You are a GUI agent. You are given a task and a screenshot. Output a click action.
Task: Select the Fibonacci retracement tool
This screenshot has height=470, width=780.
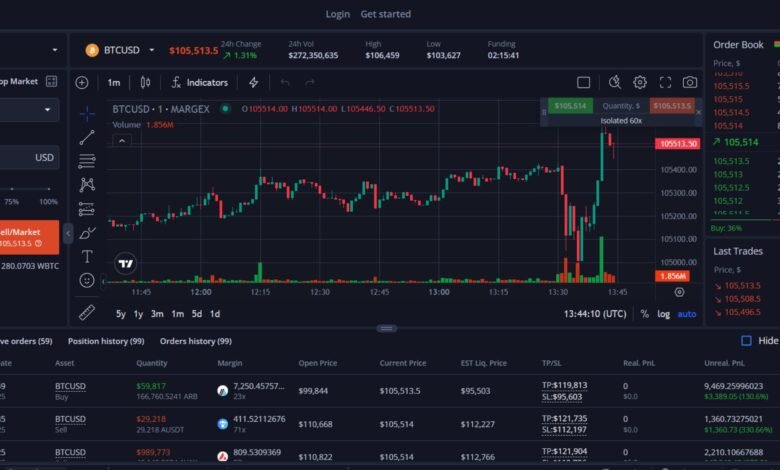point(87,161)
